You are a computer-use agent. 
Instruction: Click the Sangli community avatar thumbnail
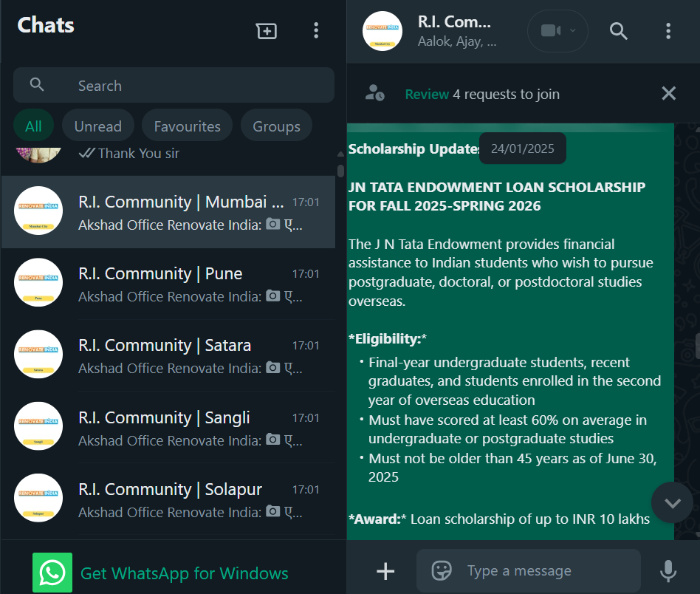pos(38,426)
